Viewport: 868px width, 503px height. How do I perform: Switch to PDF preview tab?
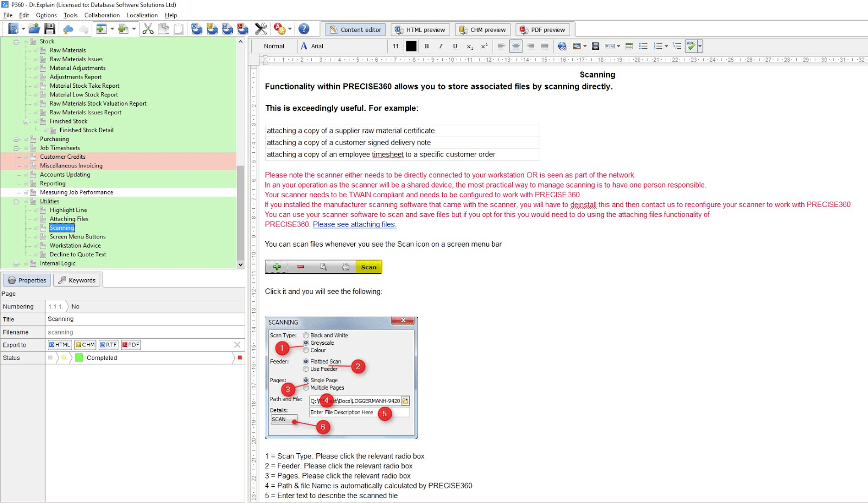click(542, 30)
